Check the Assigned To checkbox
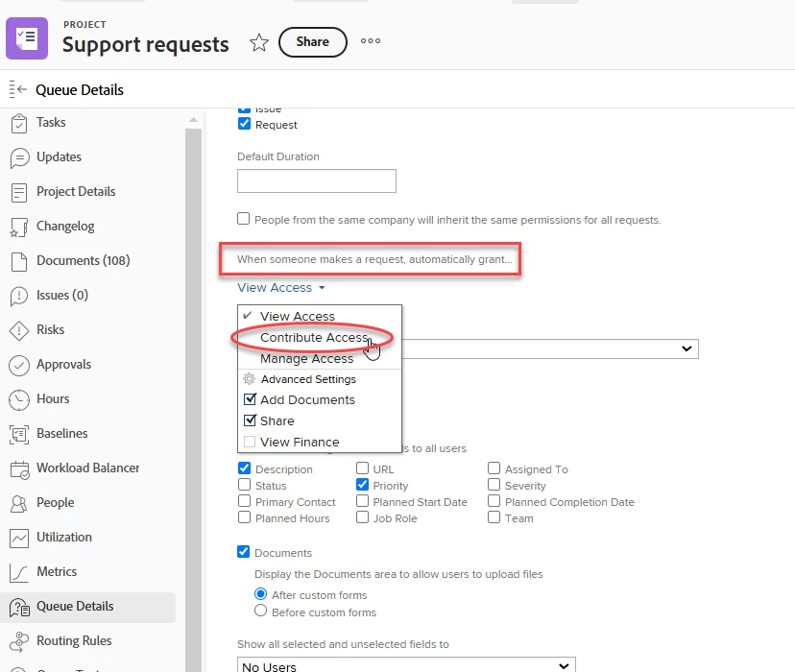795x672 pixels. tap(494, 468)
